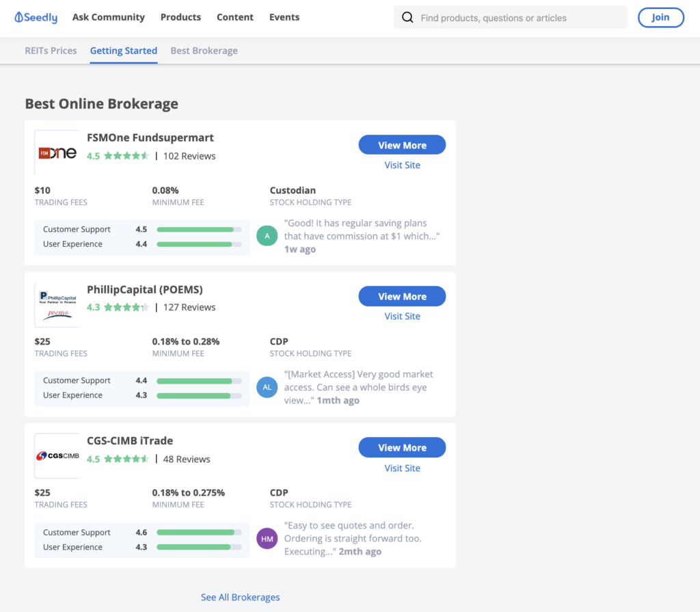Viewport: 700px width, 612px height.
Task: Click CGS-CIMB Customer Support 4.6 bar
Action: [199, 533]
